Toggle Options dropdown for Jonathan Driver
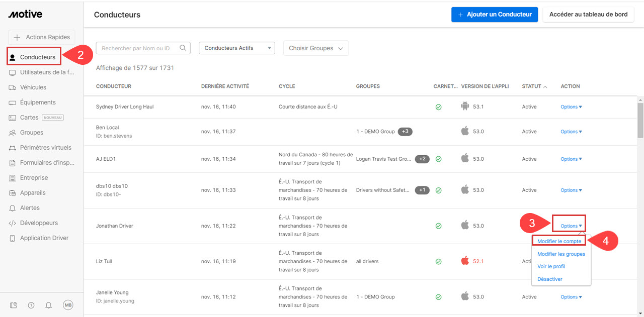 tap(571, 226)
